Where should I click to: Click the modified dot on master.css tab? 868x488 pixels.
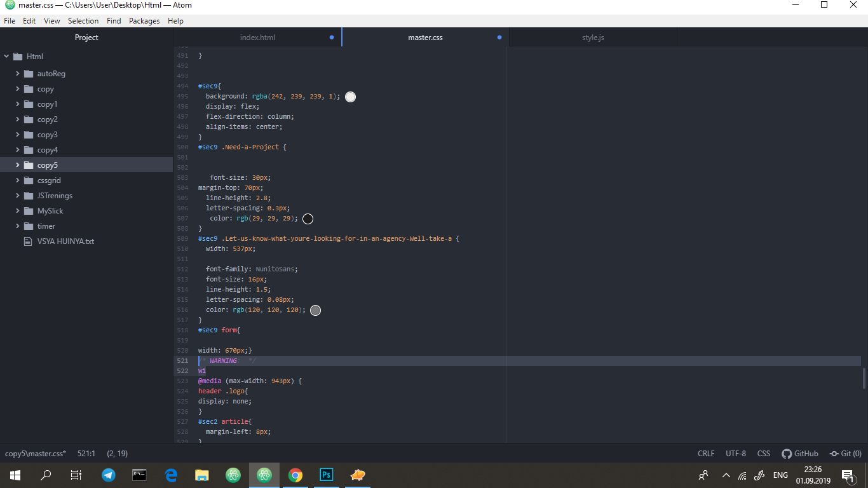point(499,37)
